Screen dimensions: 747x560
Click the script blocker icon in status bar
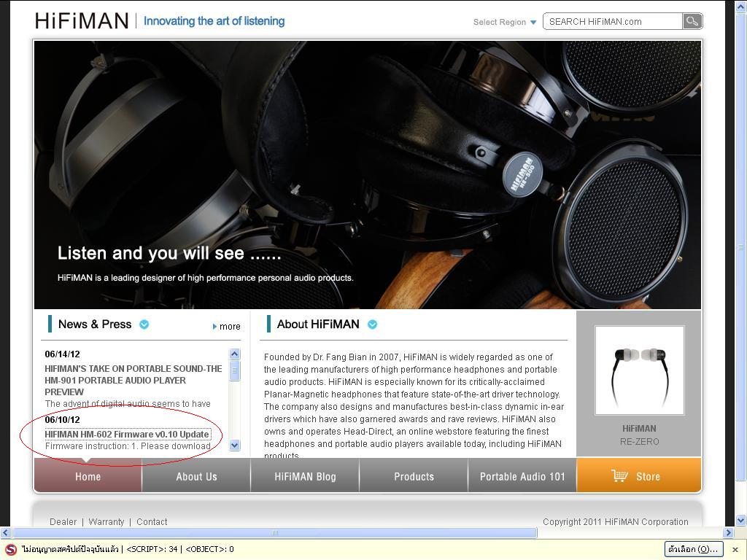click(x=10, y=550)
